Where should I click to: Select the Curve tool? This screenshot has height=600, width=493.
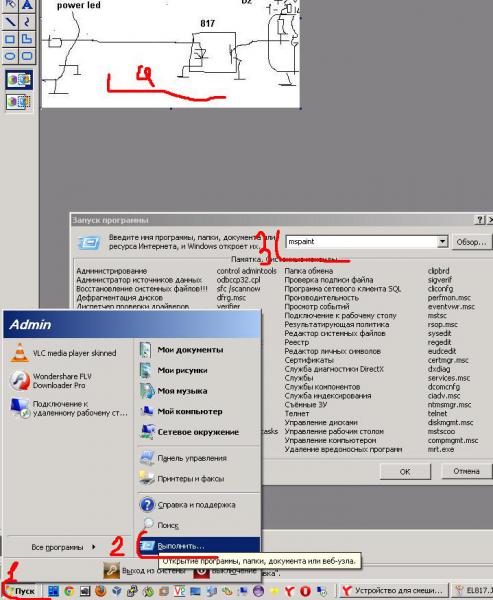[x=27, y=21]
